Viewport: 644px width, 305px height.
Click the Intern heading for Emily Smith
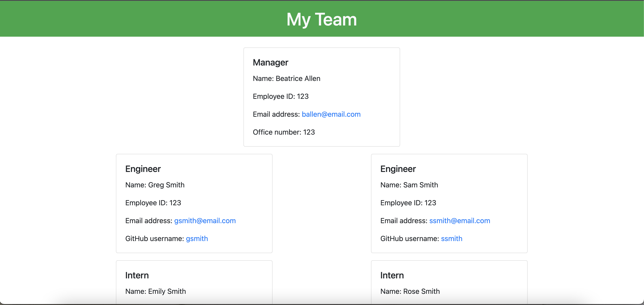click(x=137, y=275)
